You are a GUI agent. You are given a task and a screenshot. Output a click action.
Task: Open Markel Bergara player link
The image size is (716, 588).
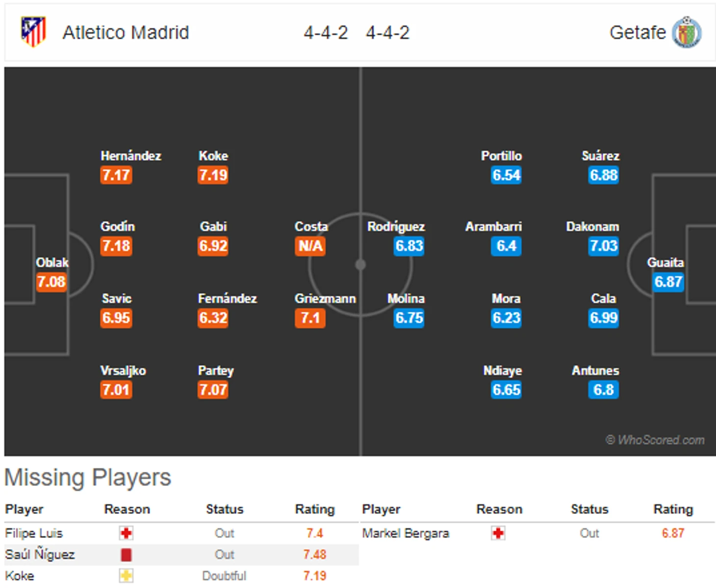click(x=406, y=533)
